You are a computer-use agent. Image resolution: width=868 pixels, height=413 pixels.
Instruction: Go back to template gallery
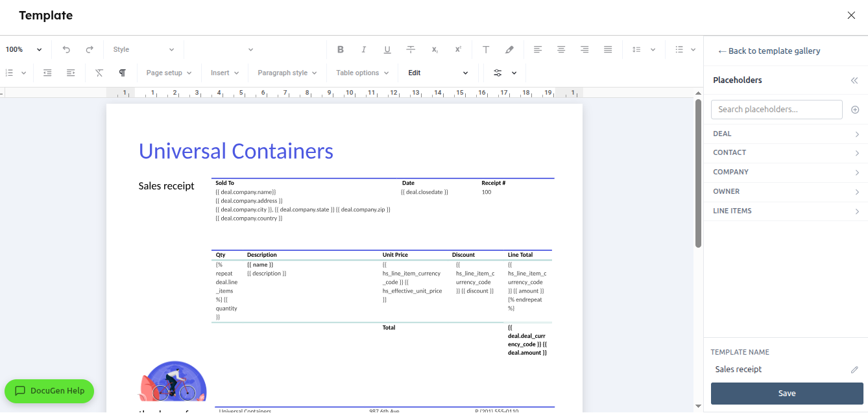tap(769, 51)
